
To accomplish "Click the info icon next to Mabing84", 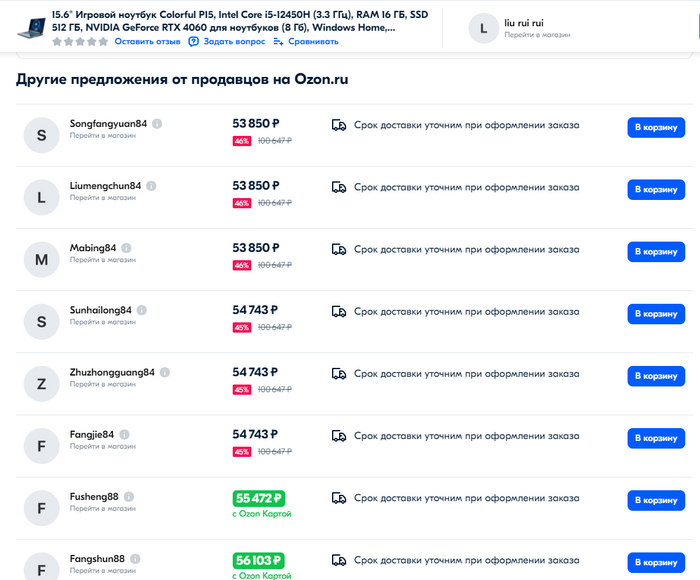I will [126, 248].
